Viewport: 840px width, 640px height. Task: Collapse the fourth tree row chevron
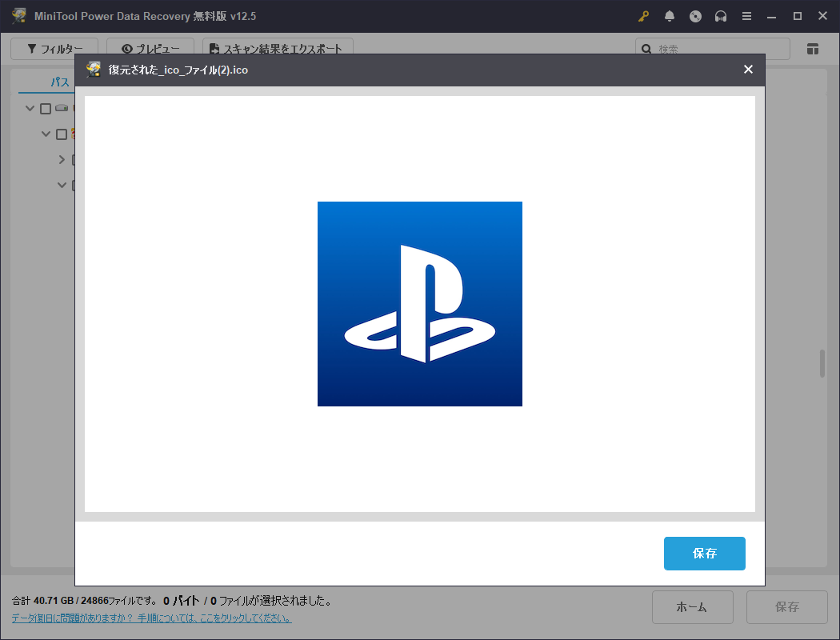[x=62, y=185]
